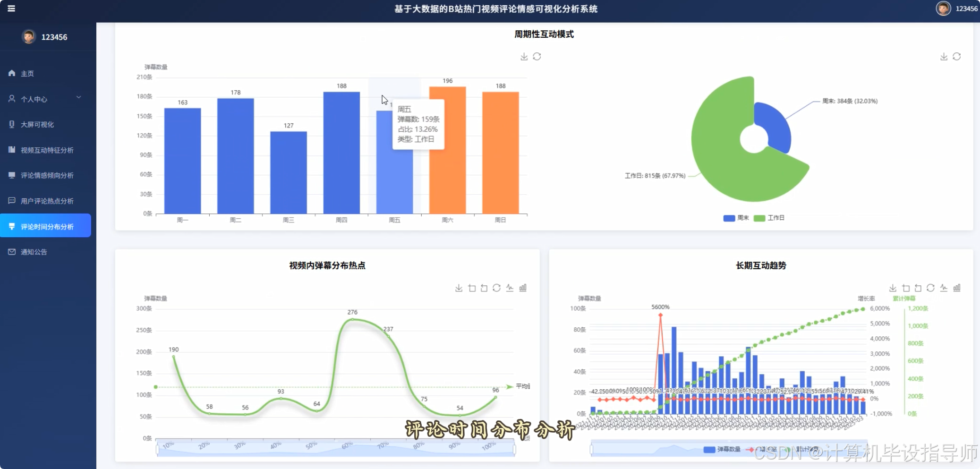Image resolution: width=980 pixels, height=469 pixels.
Task: Open the 大屏可视化 page
Action: [x=38, y=124]
